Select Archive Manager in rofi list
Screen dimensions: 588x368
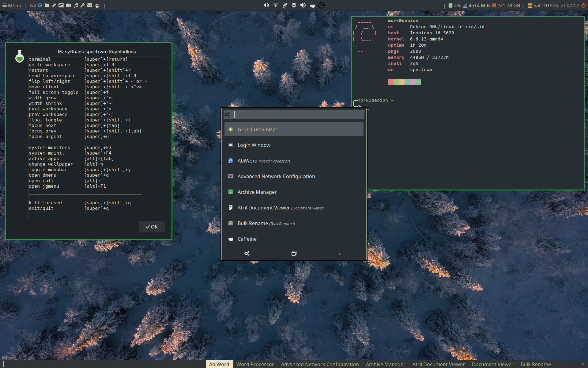[x=257, y=192]
